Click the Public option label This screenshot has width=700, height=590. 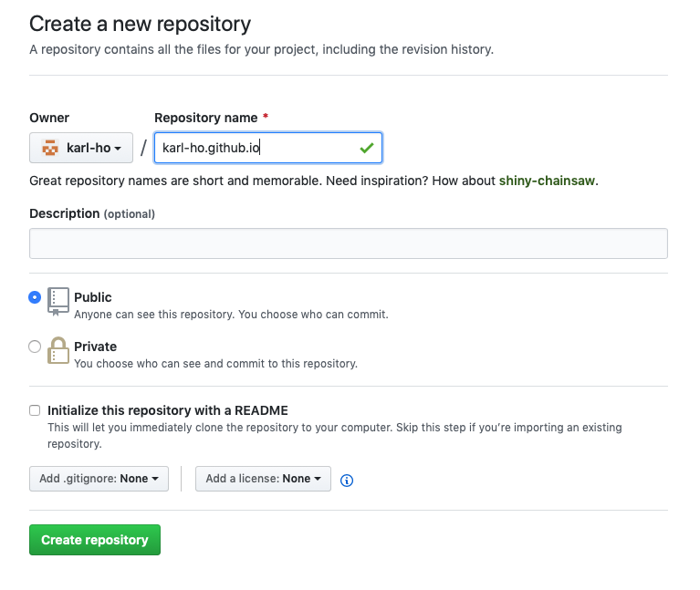(x=93, y=297)
